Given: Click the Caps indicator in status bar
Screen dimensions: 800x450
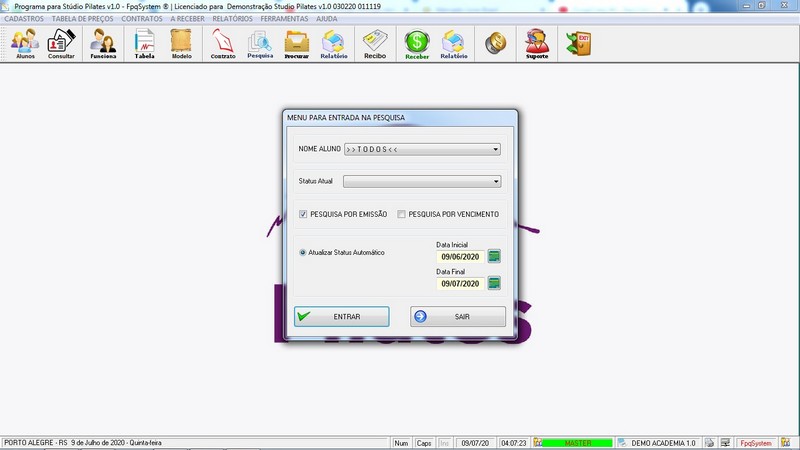Looking at the screenshot, I should (423, 443).
